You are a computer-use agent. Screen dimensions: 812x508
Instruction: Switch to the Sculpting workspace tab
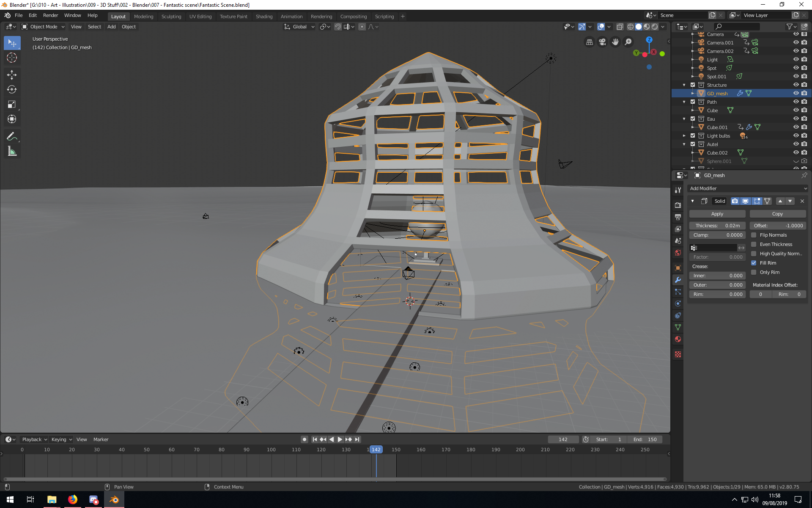(x=171, y=17)
